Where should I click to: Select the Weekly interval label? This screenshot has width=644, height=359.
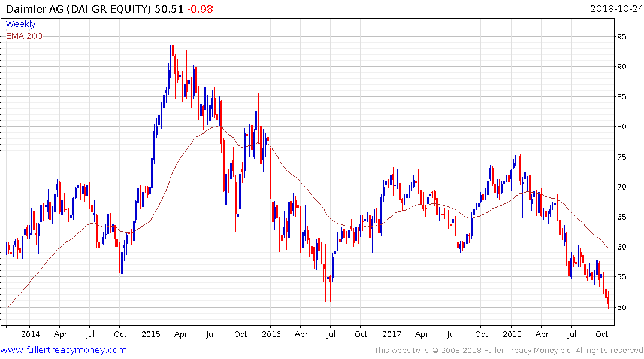pyautogui.click(x=20, y=24)
